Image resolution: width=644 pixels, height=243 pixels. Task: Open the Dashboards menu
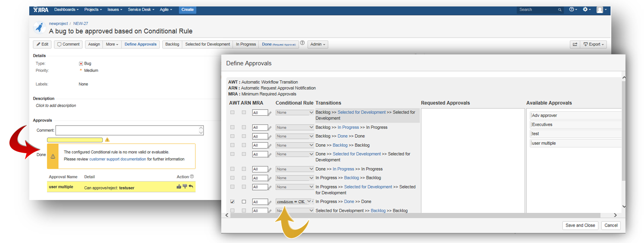[x=66, y=9]
